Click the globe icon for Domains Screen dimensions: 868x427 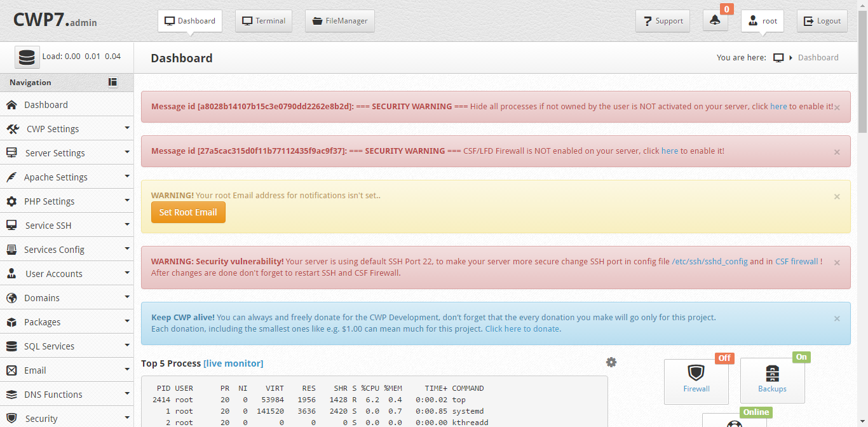tap(11, 298)
